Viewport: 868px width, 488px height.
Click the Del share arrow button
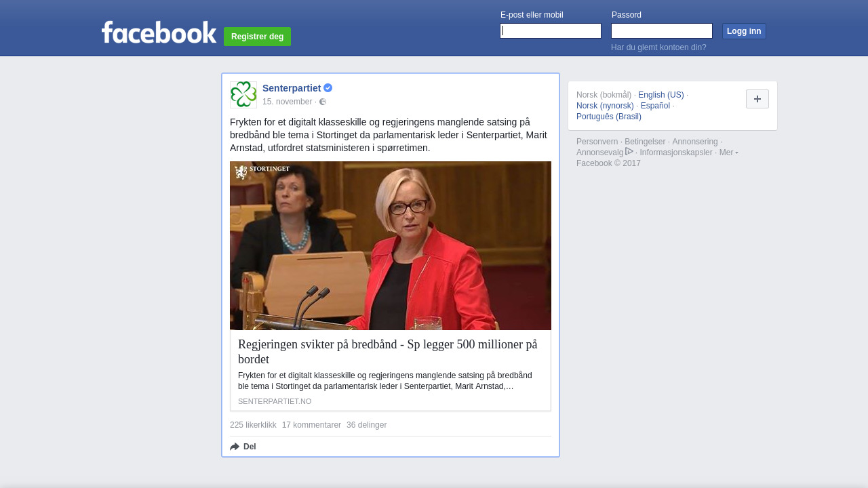click(x=243, y=447)
